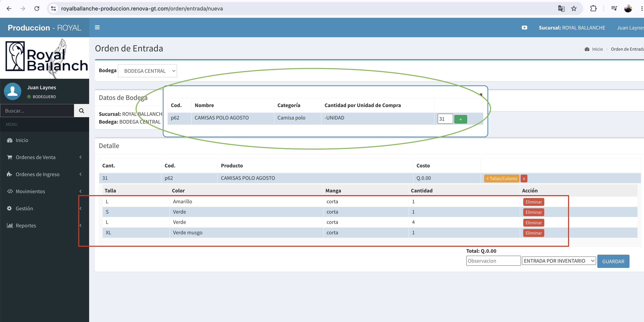Eliminate the XL Verde musgo row
The height and width of the screenshot is (322, 644).
(x=534, y=233)
